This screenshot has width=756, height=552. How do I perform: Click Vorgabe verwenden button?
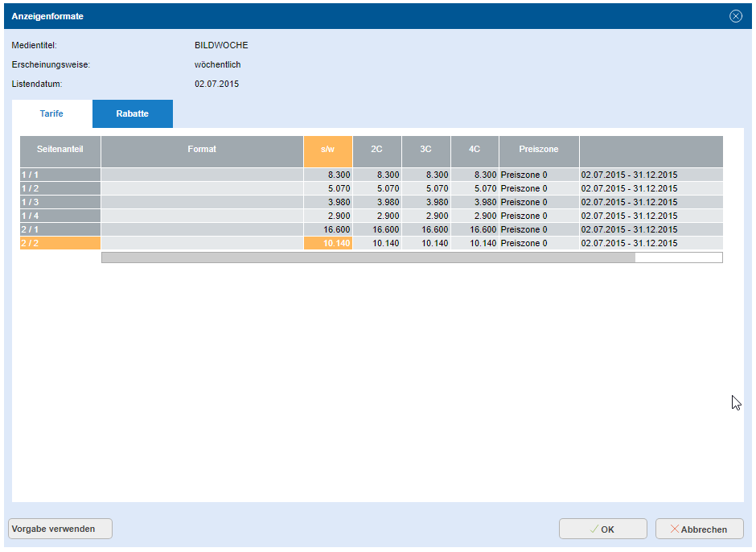click(60, 529)
